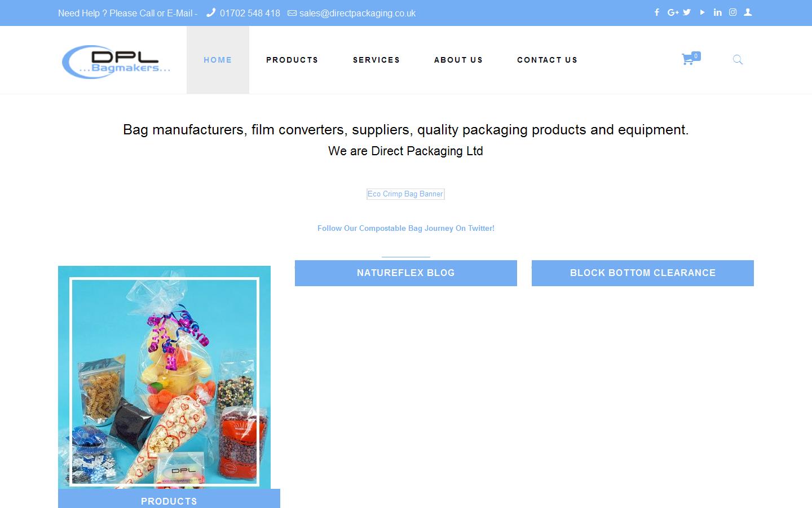
Task: Open the PRODUCTS menu
Action: tap(292, 60)
